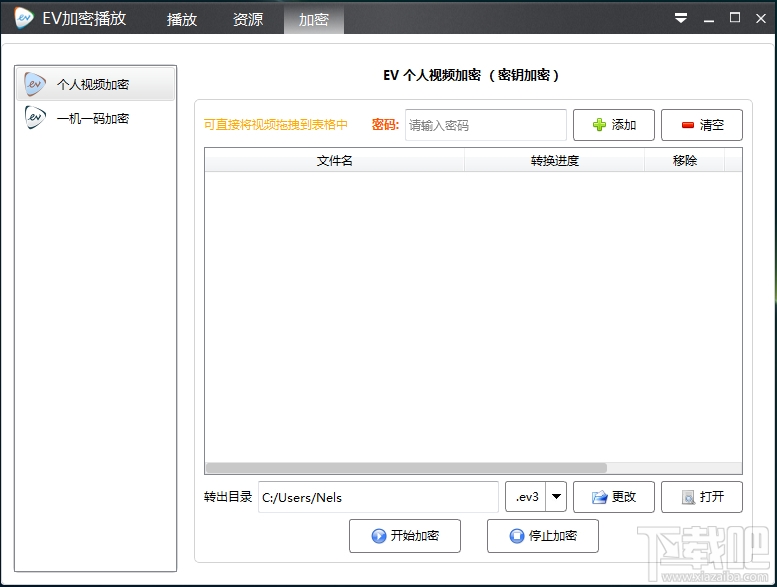Select 个人视频加密 in the sidebar
Screen dimensions: 777x587
point(95,84)
